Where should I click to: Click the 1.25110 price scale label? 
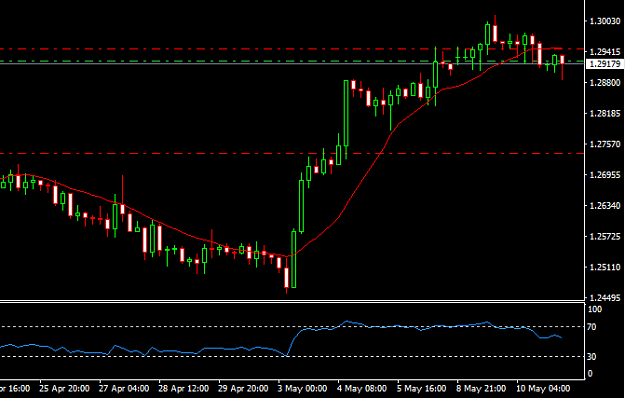[605, 267]
